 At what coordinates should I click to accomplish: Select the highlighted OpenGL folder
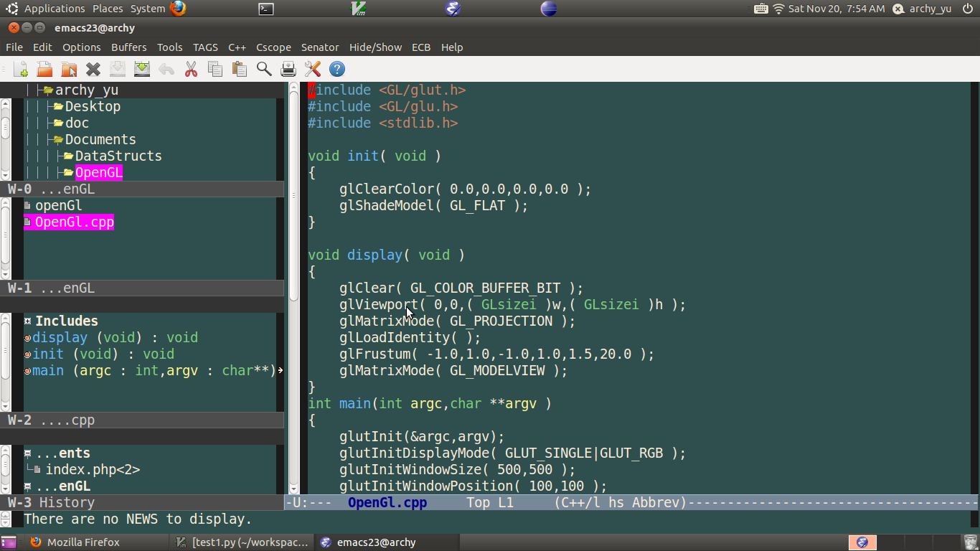click(x=99, y=172)
